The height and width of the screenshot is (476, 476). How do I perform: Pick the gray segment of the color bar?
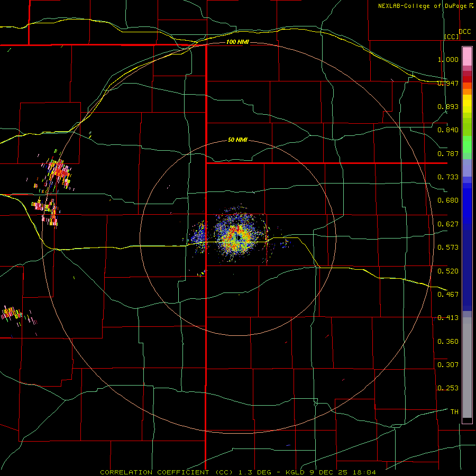coord(467,368)
